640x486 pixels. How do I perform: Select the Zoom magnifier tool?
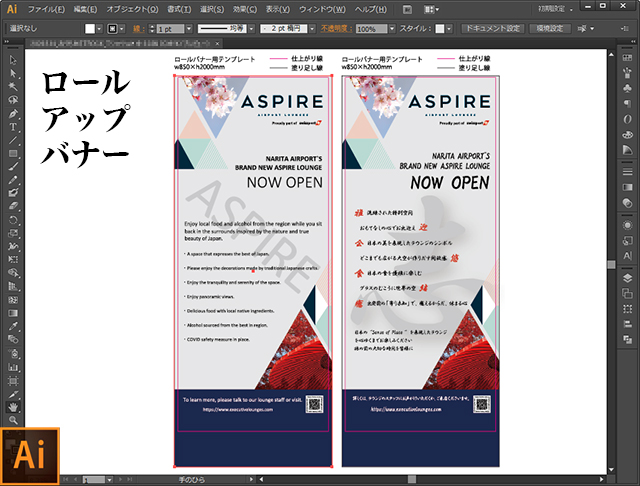[13, 420]
